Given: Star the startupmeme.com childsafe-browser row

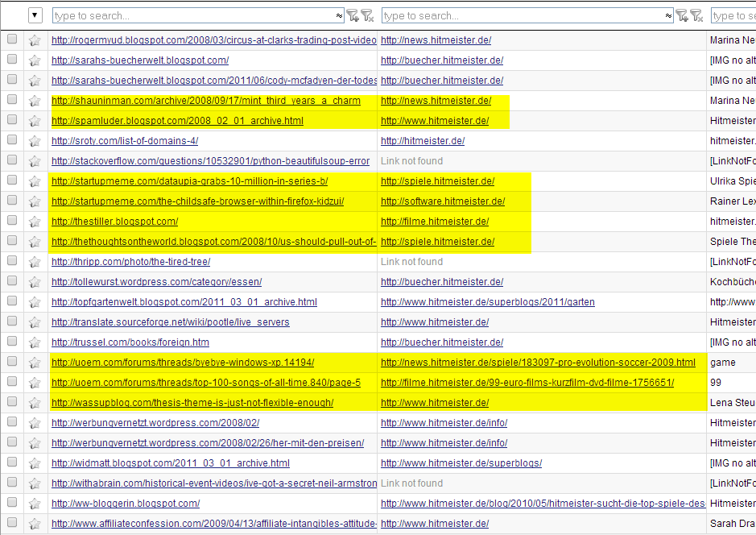Looking at the screenshot, I should (x=35, y=201).
